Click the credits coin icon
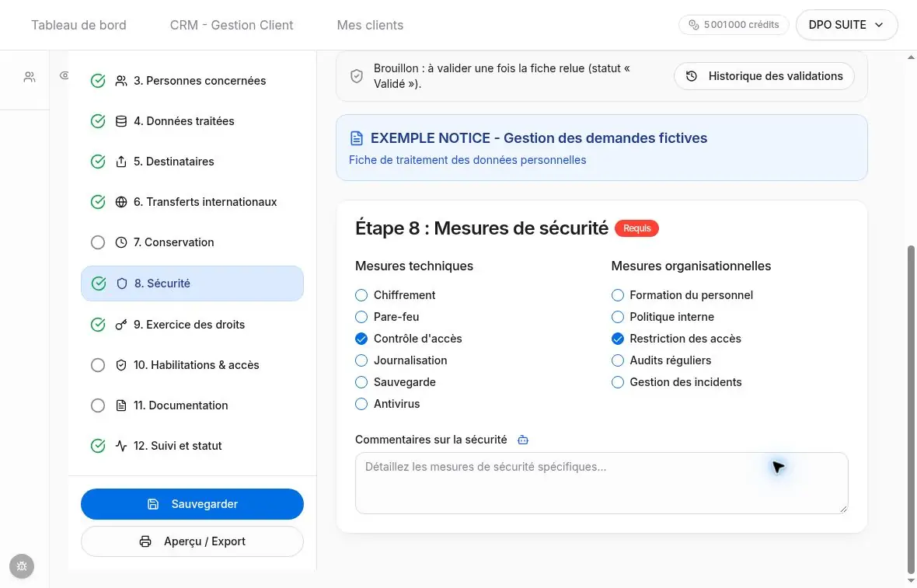This screenshot has width=917, height=588. click(694, 25)
